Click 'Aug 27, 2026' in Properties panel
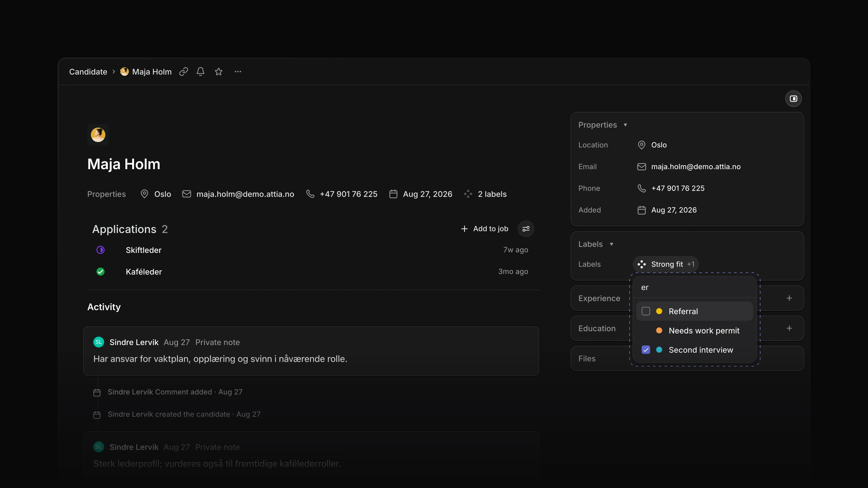This screenshot has width=868, height=488. [674, 210]
